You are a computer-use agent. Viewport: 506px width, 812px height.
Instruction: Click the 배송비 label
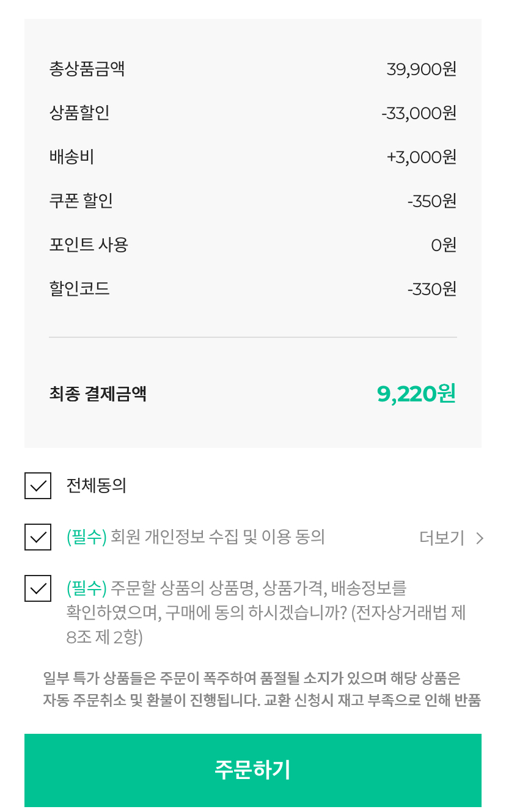click(x=71, y=157)
